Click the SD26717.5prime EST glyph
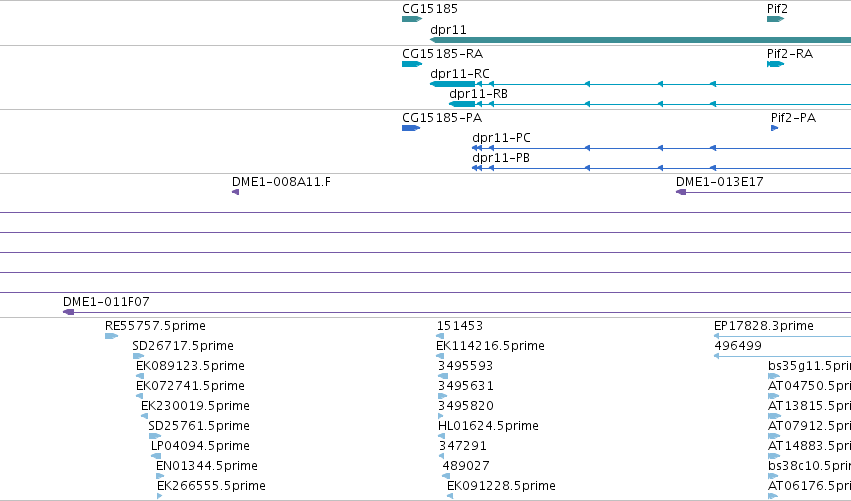 click(x=138, y=356)
